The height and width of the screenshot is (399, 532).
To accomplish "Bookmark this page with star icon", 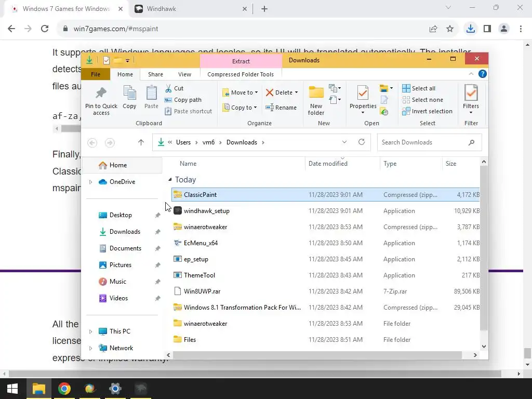I will (x=450, y=29).
